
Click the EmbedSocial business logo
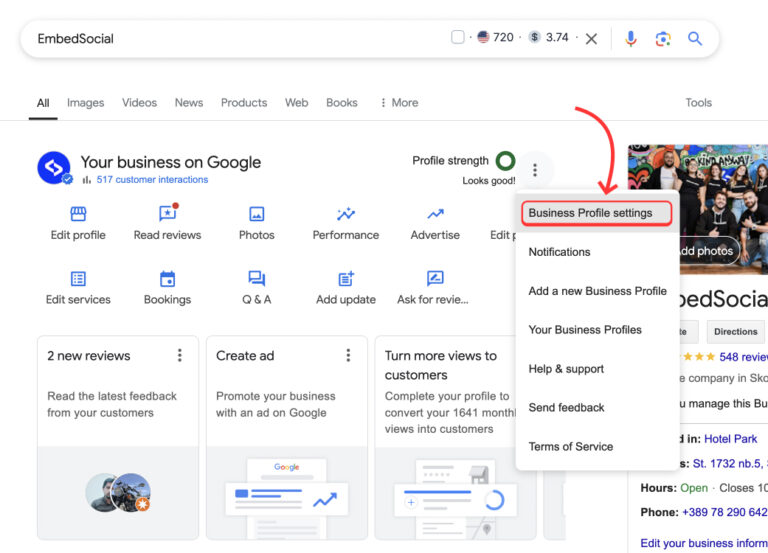[54, 168]
